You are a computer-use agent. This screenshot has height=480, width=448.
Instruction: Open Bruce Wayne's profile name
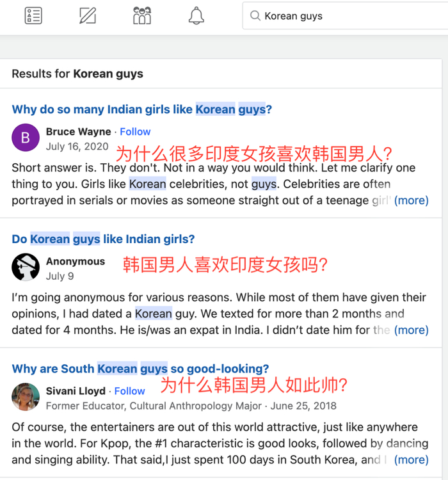[78, 132]
